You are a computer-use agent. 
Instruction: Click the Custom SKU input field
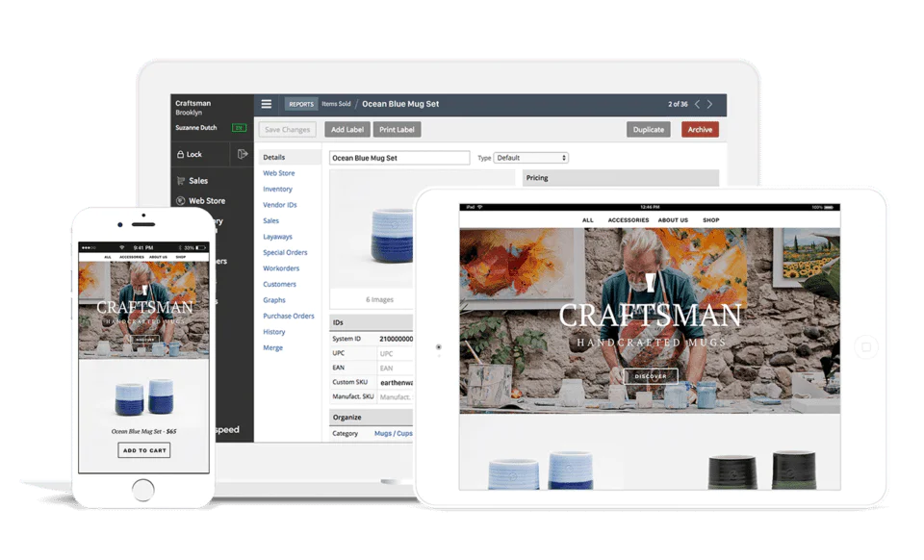396,383
